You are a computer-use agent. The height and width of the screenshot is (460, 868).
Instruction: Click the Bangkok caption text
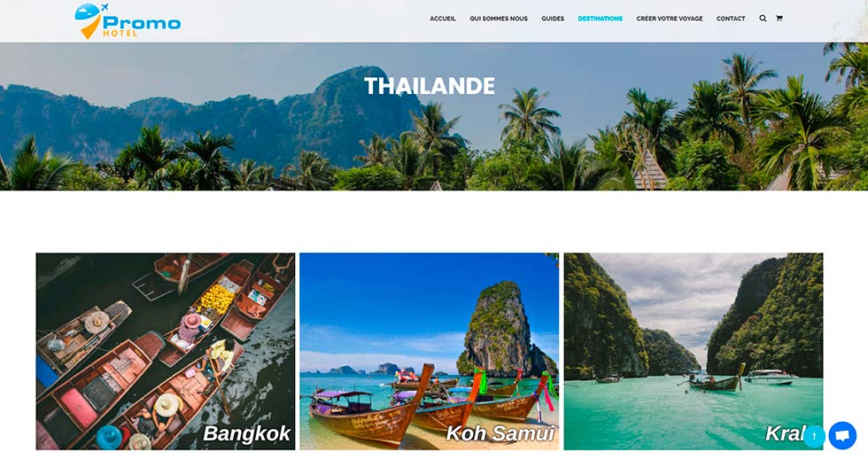pos(247,433)
